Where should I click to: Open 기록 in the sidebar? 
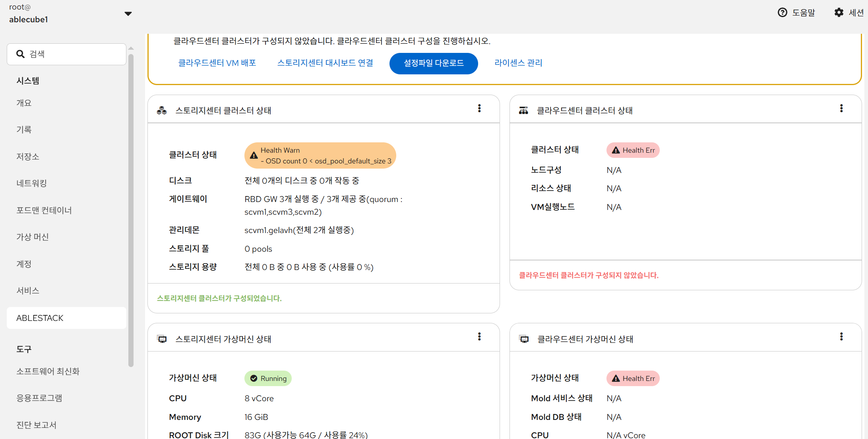click(24, 130)
